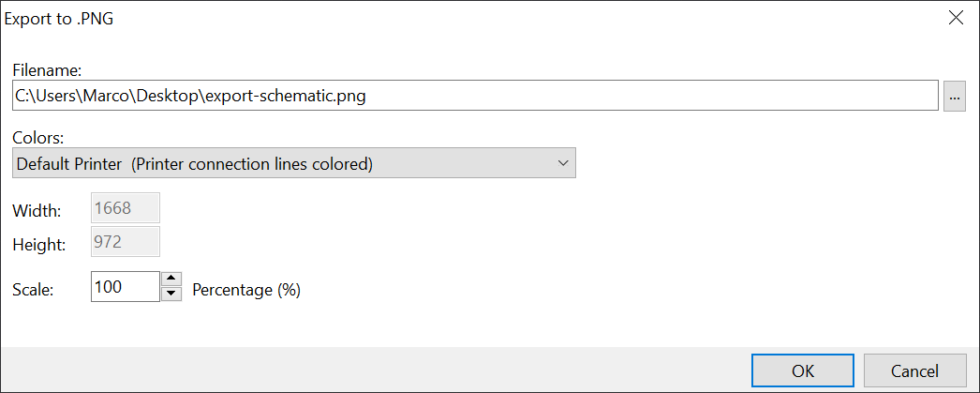Viewport: 980px width, 393px height.
Task: Click the chevron arrow of Colors combo box
Action: pyautogui.click(x=563, y=163)
